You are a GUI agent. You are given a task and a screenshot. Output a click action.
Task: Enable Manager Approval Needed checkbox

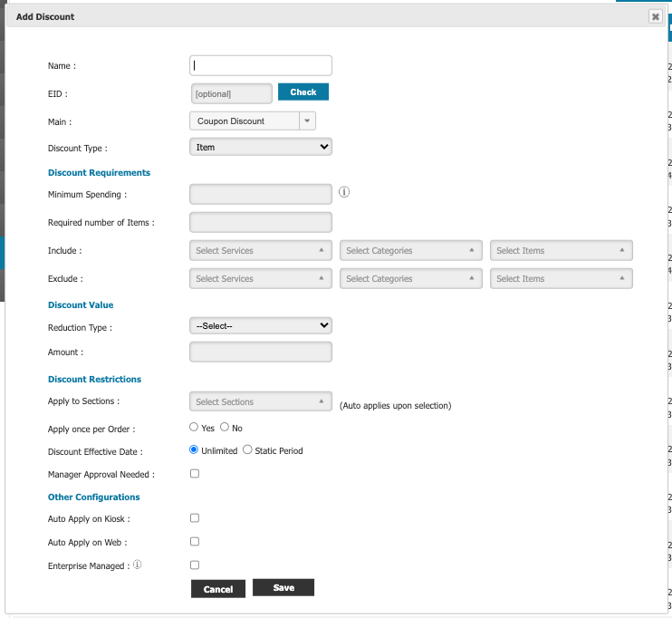195,473
